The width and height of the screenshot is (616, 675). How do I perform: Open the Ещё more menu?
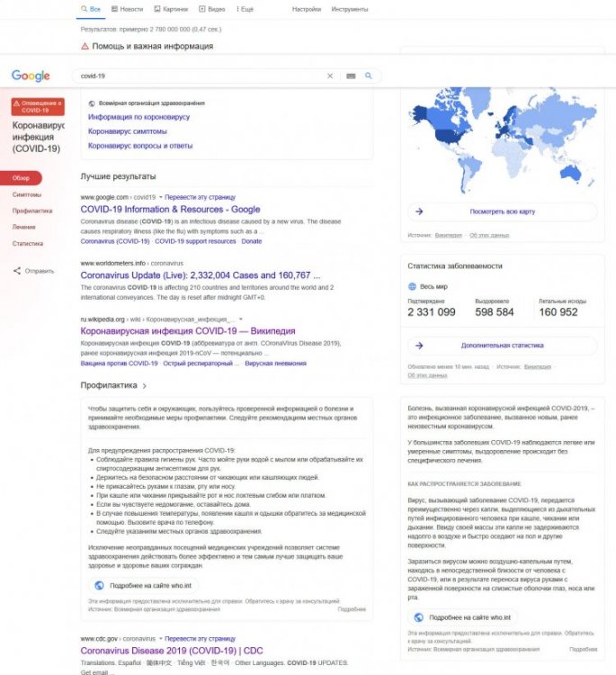click(x=245, y=9)
